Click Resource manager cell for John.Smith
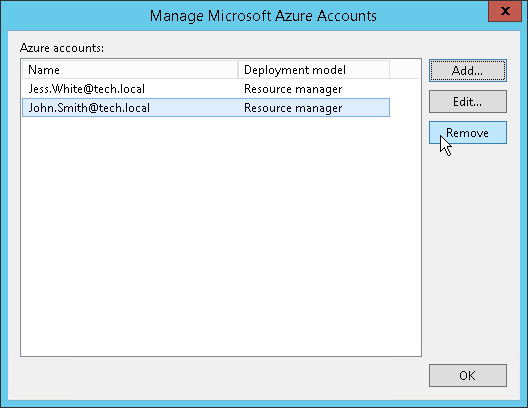The width and height of the screenshot is (528, 408). tap(293, 108)
